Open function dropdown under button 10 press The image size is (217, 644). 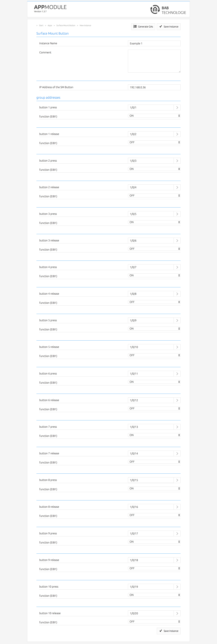(x=154, y=595)
